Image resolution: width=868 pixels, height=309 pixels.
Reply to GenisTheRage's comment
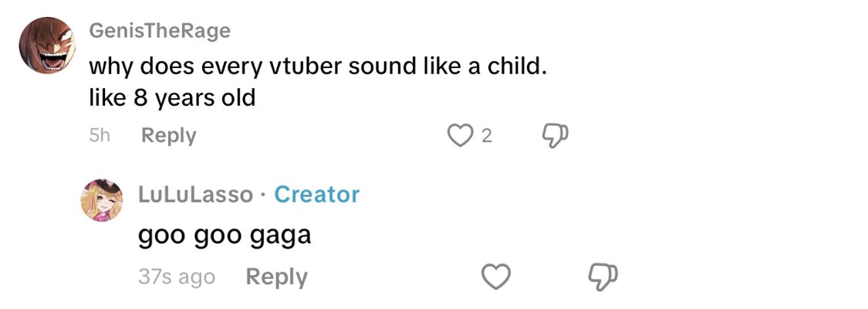click(169, 136)
